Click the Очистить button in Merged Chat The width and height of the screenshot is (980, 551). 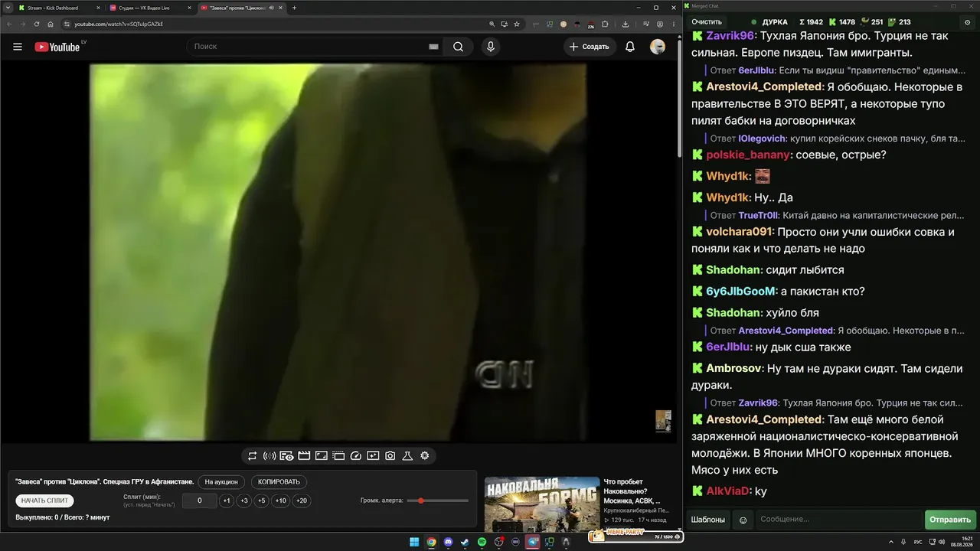click(707, 22)
